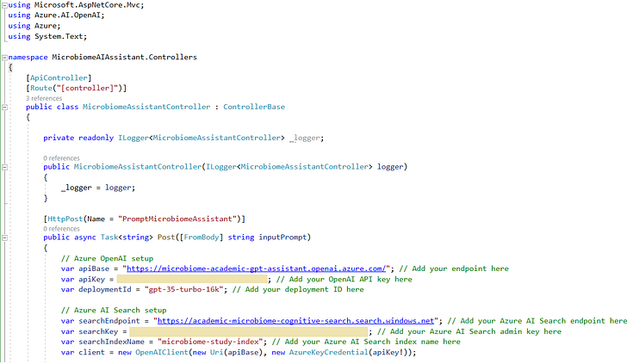Click the deploymentId variable name
The height and width of the screenshot is (364, 633).
pos(104,290)
